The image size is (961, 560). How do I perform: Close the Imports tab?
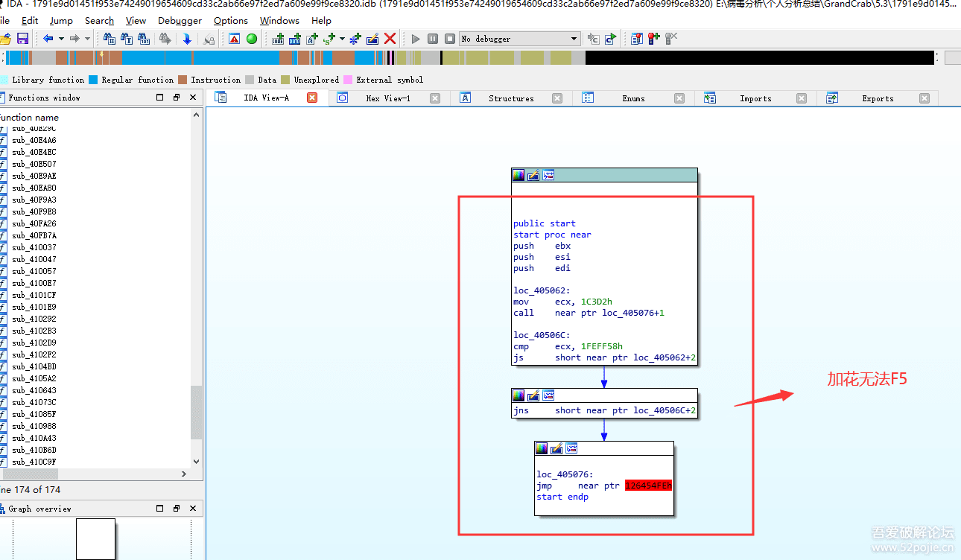(x=802, y=98)
